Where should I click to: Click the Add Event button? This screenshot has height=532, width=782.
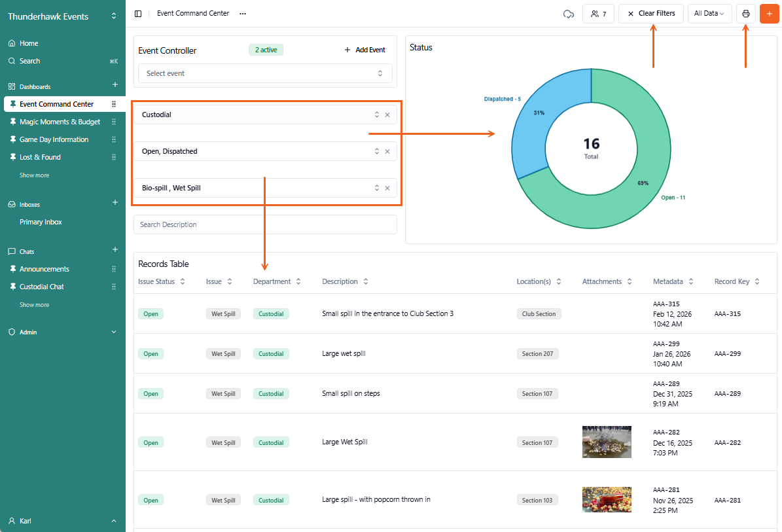[364, 50]
